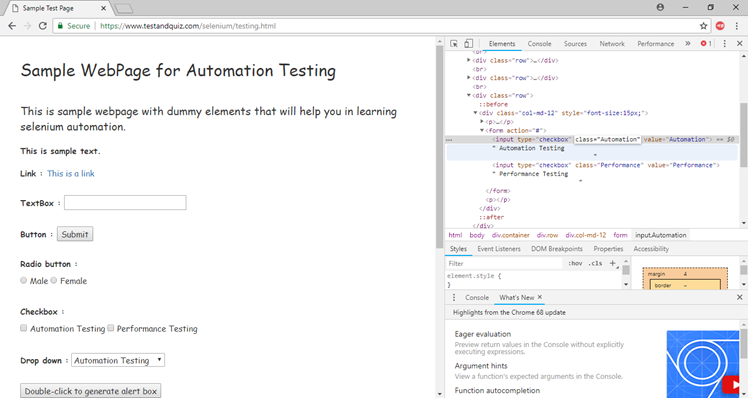Show more DevTools tabs with chevron
The image size is (748, 398).
[x=687, y=43]
